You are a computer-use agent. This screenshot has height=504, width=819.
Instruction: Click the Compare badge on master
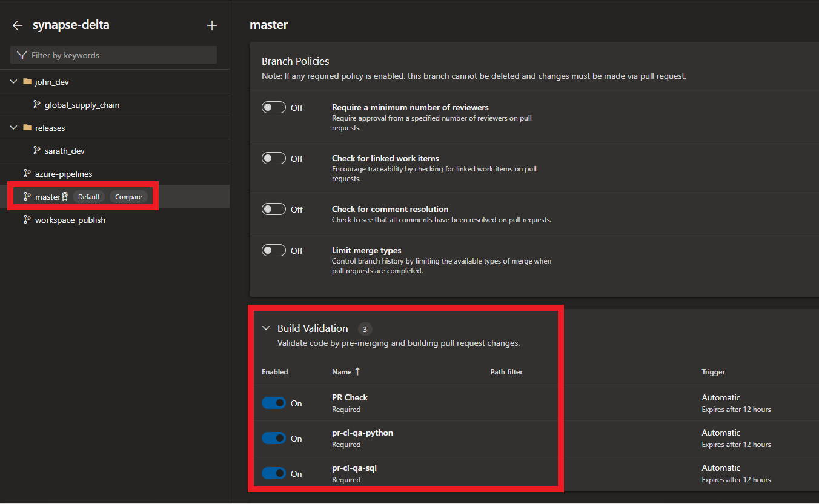128,197
